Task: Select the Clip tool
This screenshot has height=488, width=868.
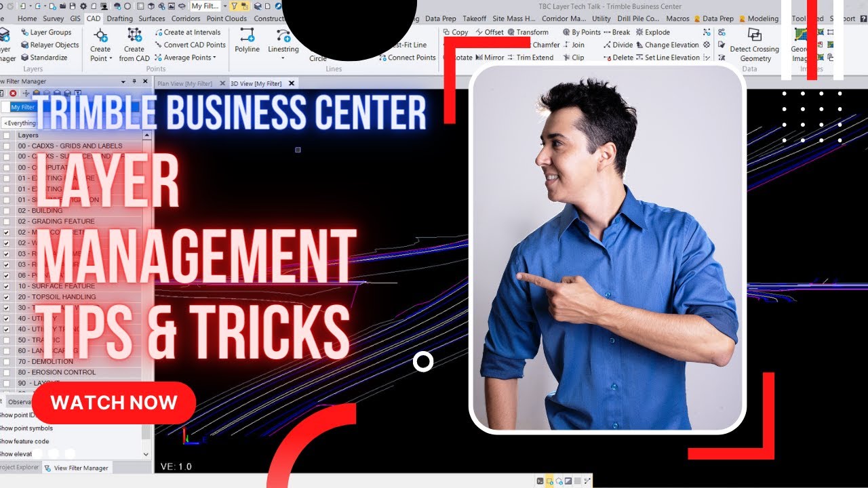Action: coord(574,58)
